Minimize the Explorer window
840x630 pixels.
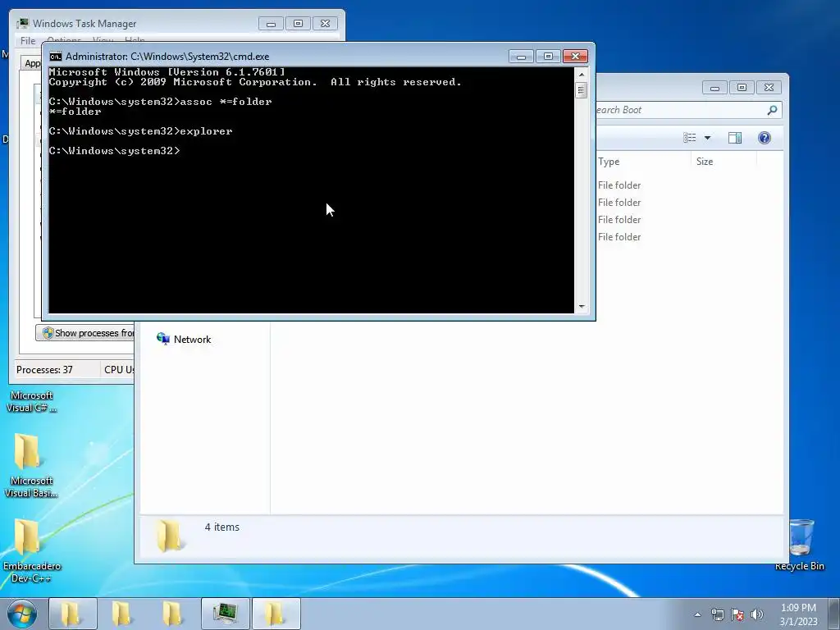[x=714, y=87]
